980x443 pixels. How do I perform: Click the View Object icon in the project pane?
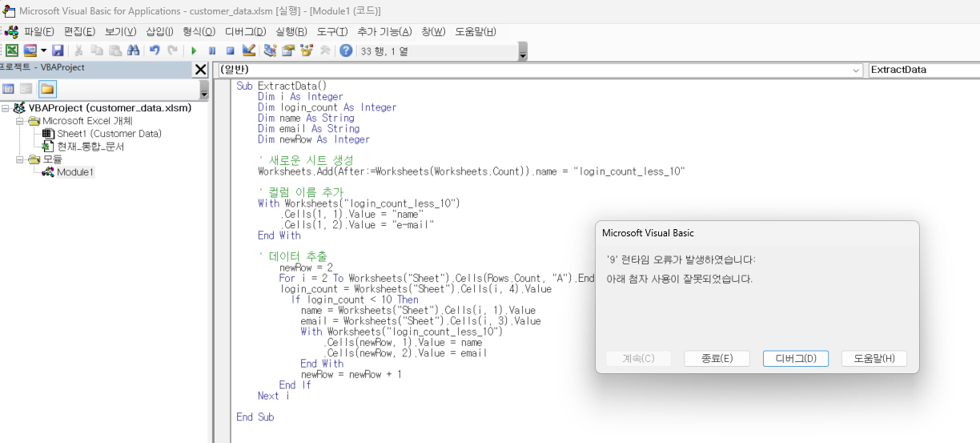(x=26, y=89)
